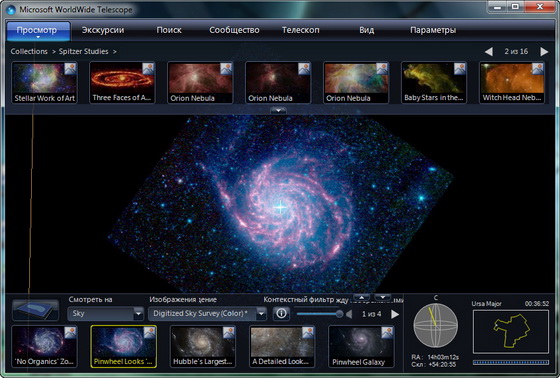This screenshot has width=560, height=378.
Task: Click the info button beside imagery dropdown
Action: [x=281, y=313]
